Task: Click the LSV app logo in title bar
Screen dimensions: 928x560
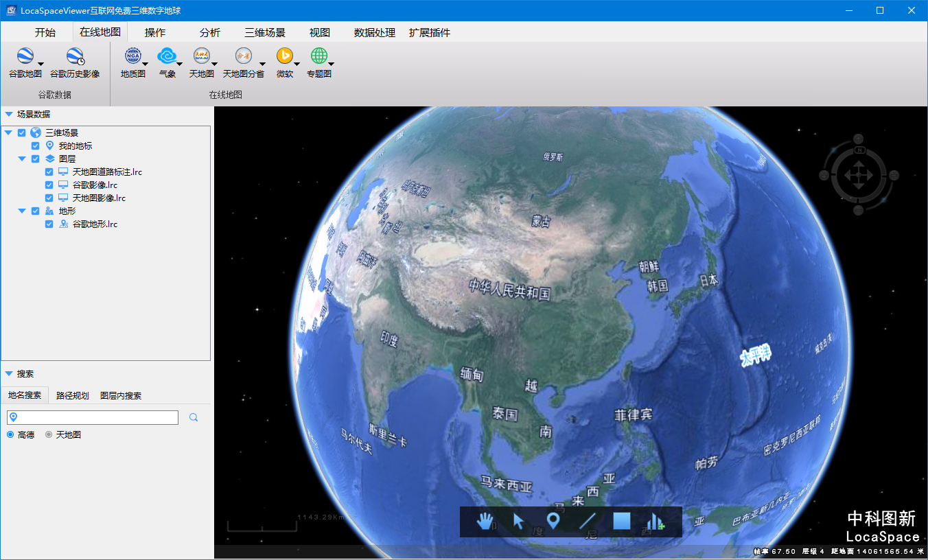Action: coord(10,10)
